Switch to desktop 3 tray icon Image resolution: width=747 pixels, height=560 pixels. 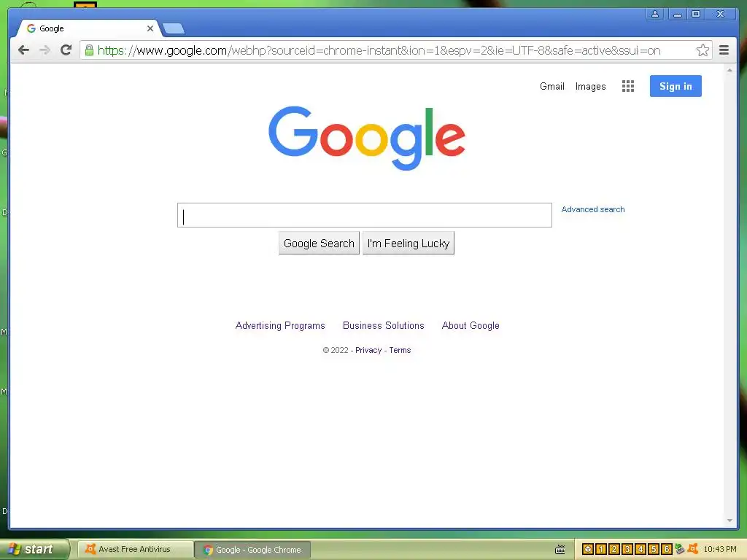627,550
